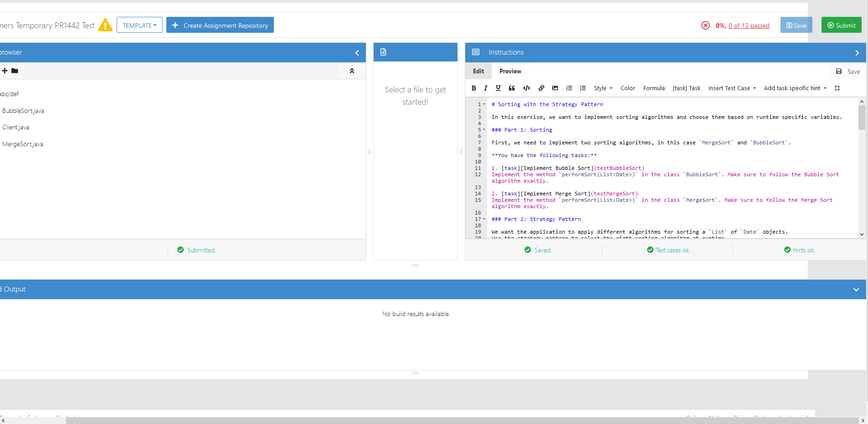
Task: Insert a hyperlink in the editor
Action: 541,88
